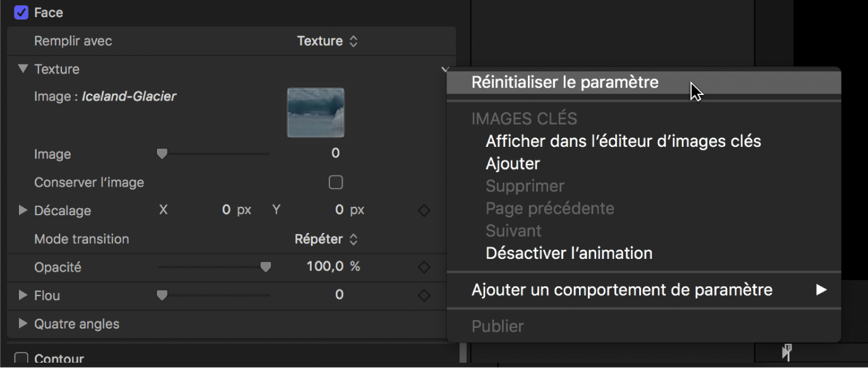Screen dimensions: 868x369
Task: Click Afficher dans l'éditeur d'images clés
Action: tap(623, 141)
